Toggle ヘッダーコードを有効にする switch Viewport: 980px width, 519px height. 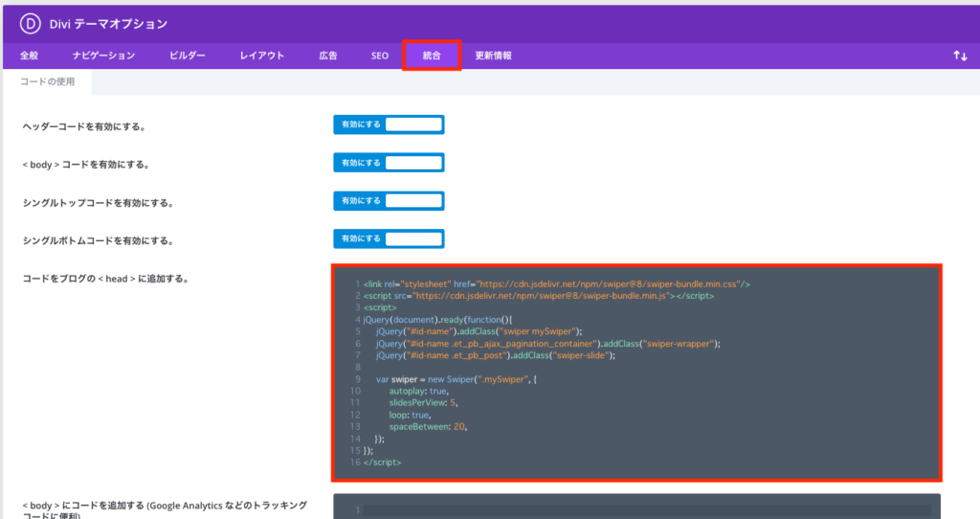[x=389, y=124]
